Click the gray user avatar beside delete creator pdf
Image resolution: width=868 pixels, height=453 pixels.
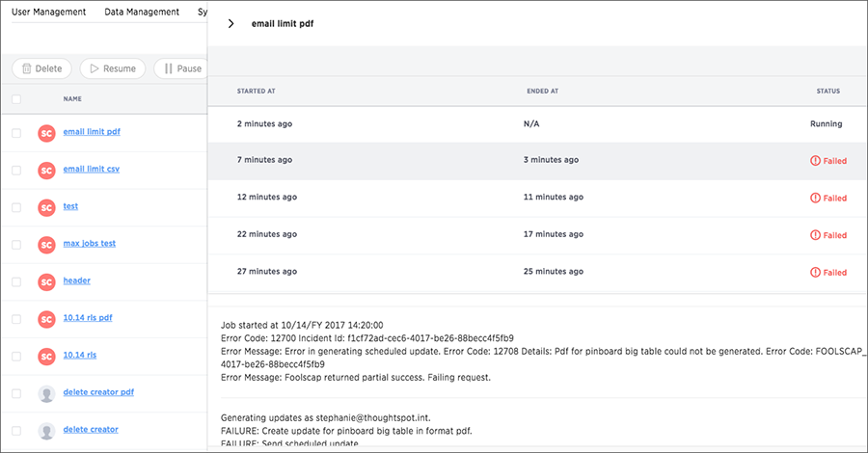coord(46,394)
